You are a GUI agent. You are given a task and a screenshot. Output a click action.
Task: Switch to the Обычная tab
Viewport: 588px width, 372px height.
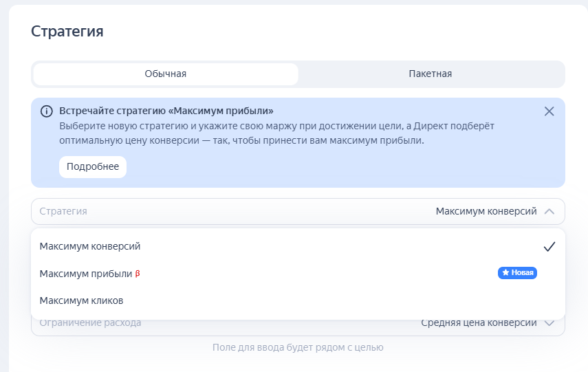pyautogui.click(x=165, y=74)
